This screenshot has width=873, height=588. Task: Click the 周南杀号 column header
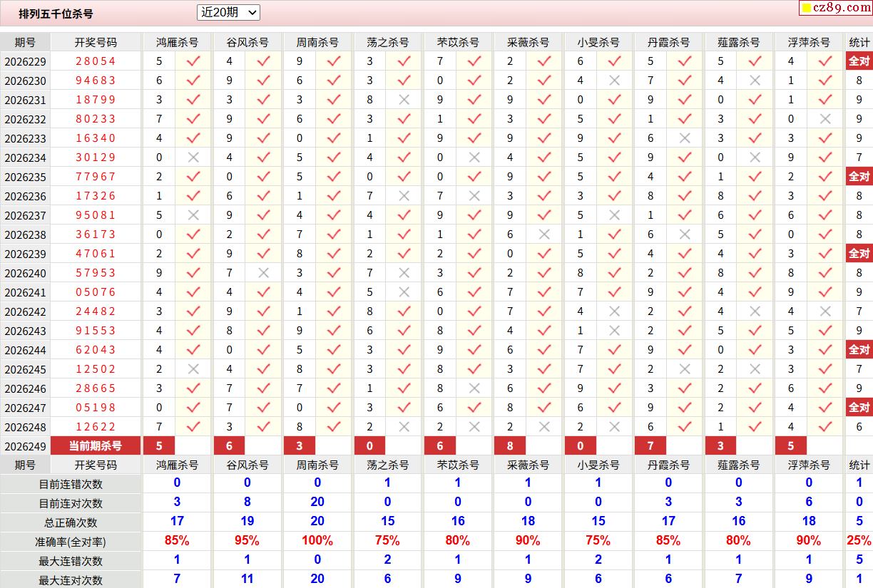pyautogui.click(x=317, y=43)
